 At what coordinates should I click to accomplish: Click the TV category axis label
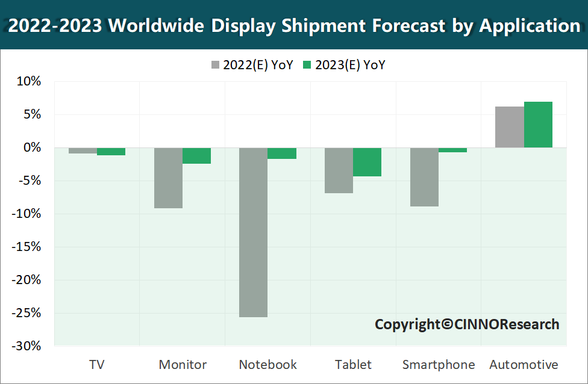click(96, 365)
